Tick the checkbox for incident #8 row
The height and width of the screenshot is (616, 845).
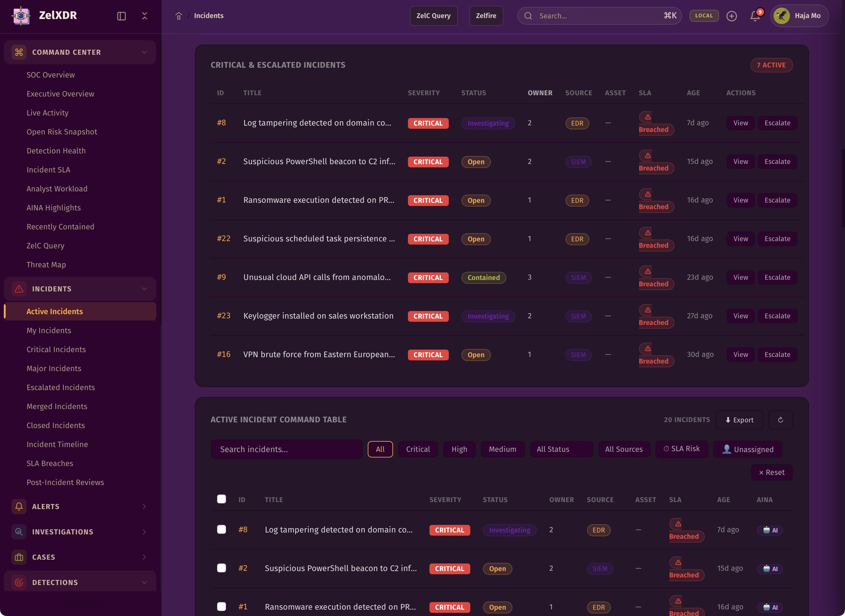[x=222, y=530]
